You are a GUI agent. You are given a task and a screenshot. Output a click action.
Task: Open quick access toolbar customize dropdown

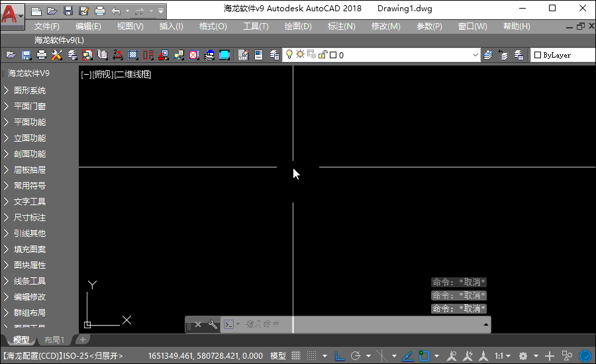pos(161,11)
